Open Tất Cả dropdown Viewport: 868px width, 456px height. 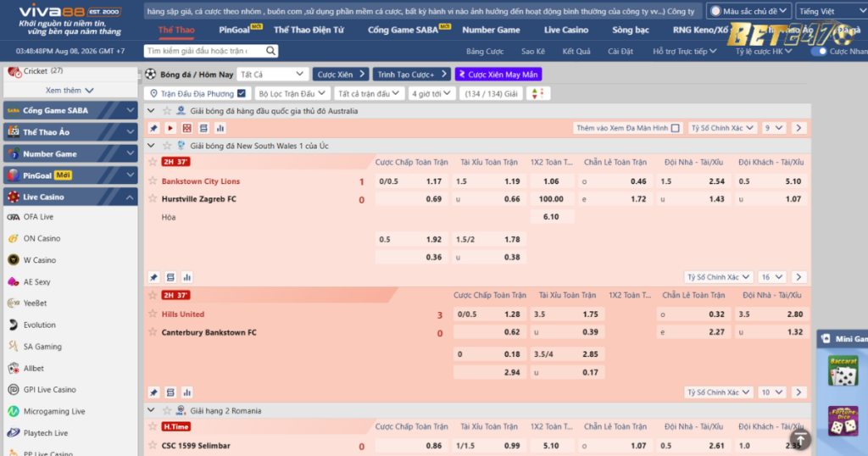[272, 74]
